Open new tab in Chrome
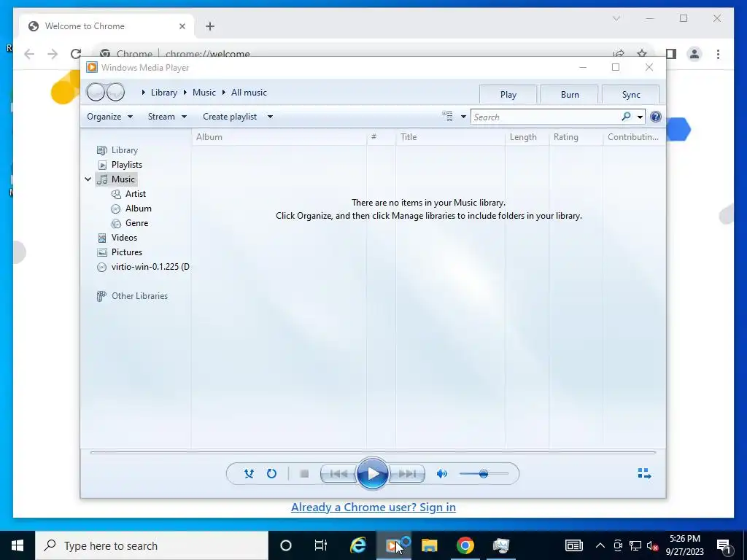 point(210,26)
